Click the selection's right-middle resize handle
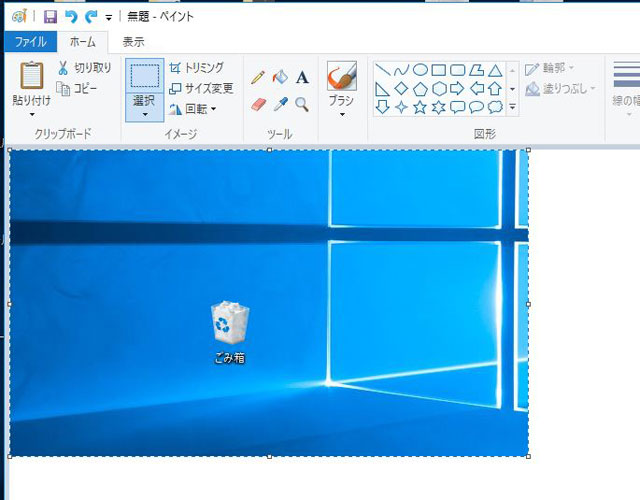Screen dimensions: 640x500 click(x=529, y=304)
